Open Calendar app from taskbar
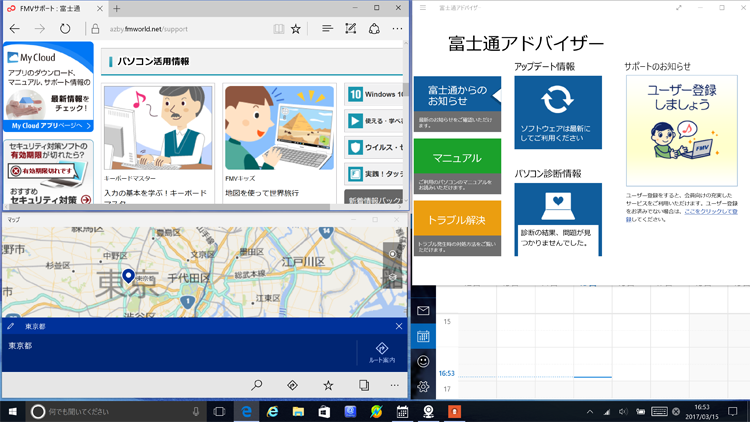The height and width of the screenshot is (422, 750). (402, 411)
